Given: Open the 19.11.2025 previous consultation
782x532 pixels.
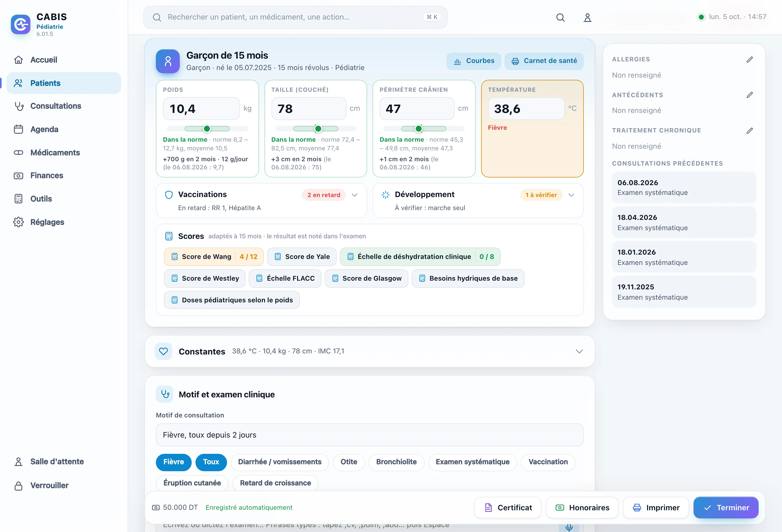Looking at the screenshot, I should (x=684, y=292).
